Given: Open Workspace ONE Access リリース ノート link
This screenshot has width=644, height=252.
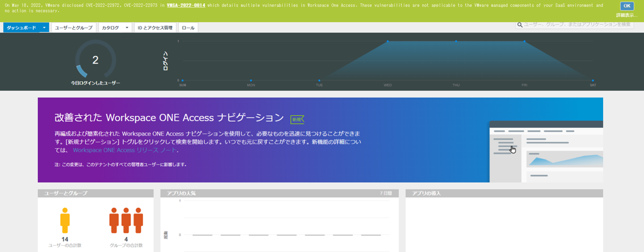Looking at the screenshot, I should [x=125, y=151].
